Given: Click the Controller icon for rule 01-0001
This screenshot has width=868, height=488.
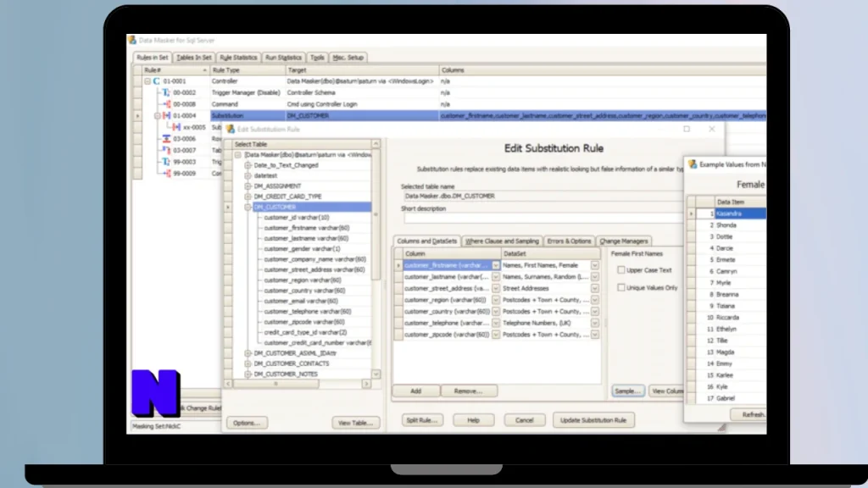Looking at the screenshot, I should pos(156,81).
